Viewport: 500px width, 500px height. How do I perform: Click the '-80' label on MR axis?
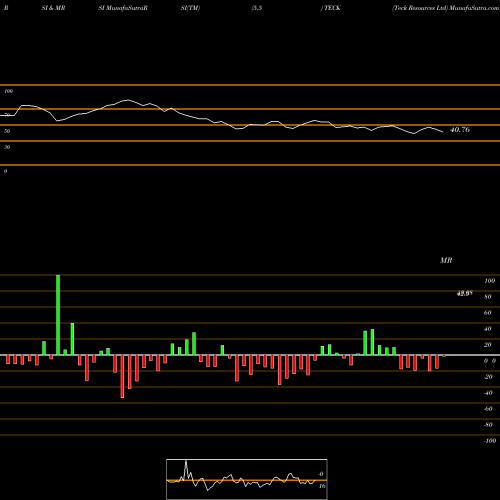pos(488,425)
